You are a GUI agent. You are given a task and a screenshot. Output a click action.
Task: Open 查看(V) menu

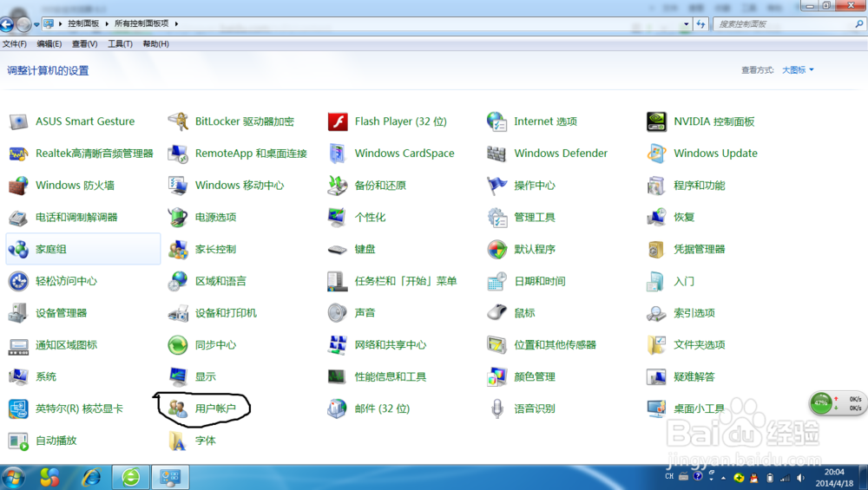pos(84,43)
